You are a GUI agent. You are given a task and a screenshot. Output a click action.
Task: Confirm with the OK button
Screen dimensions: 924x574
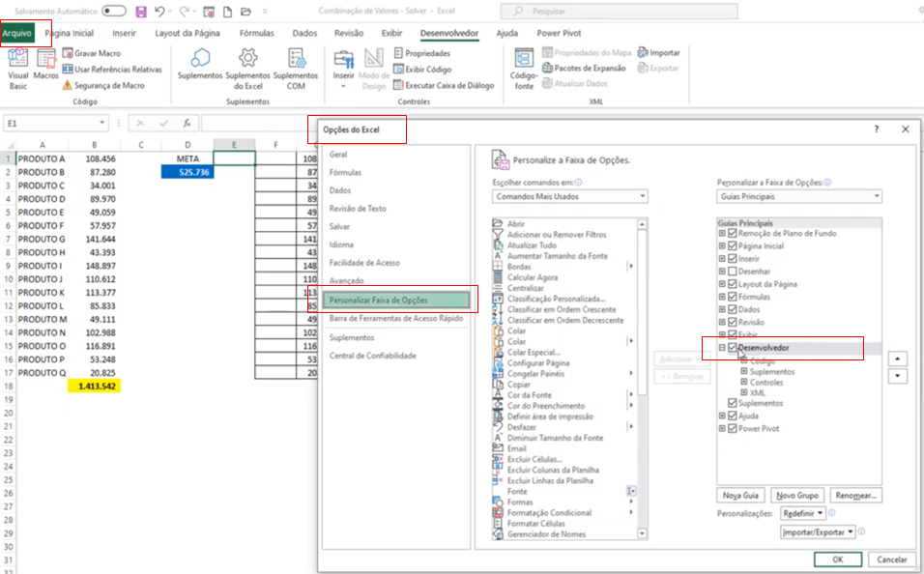838,560
